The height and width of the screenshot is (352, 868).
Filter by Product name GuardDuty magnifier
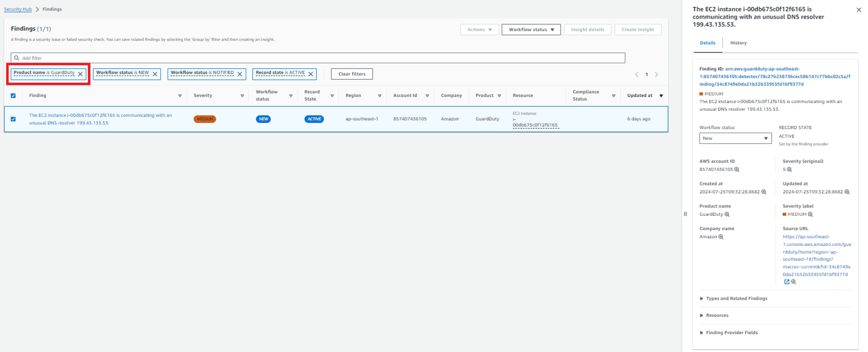point(727,214)
